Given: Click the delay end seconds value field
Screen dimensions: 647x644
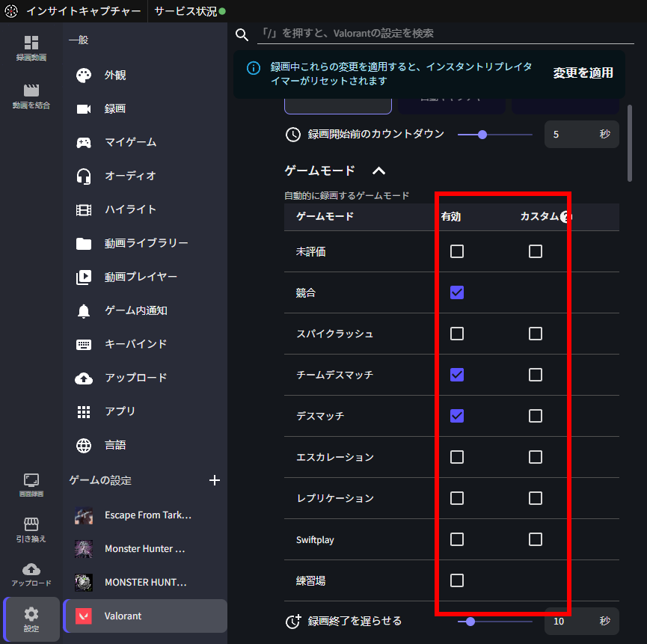Looking at the screenshot, I should tap(582, 622).
